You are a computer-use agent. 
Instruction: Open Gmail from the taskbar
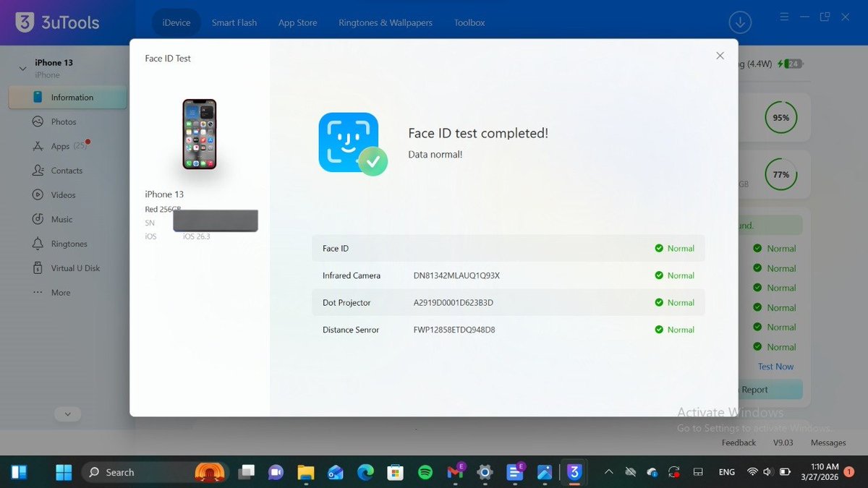455,472
